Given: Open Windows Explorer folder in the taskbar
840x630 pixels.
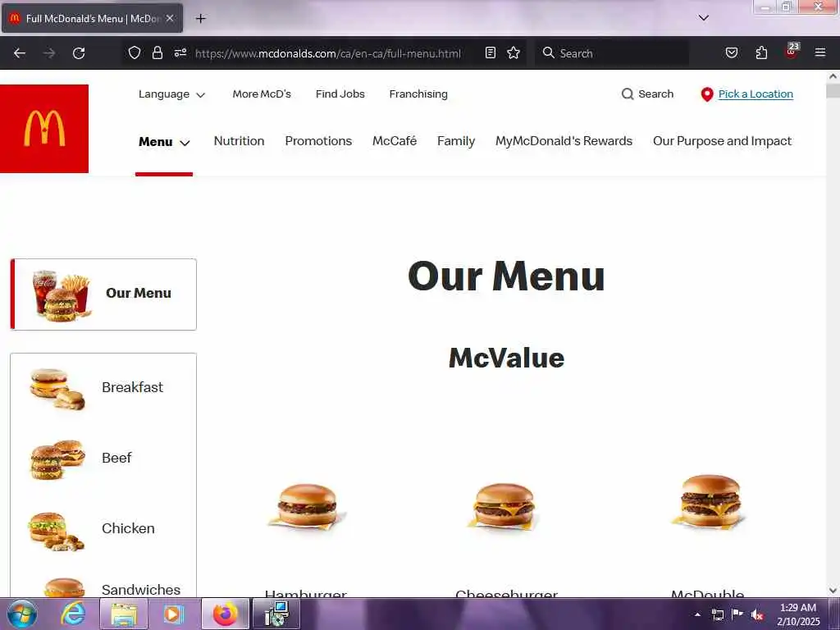Looking at the screenshot, I should [125, 614].
